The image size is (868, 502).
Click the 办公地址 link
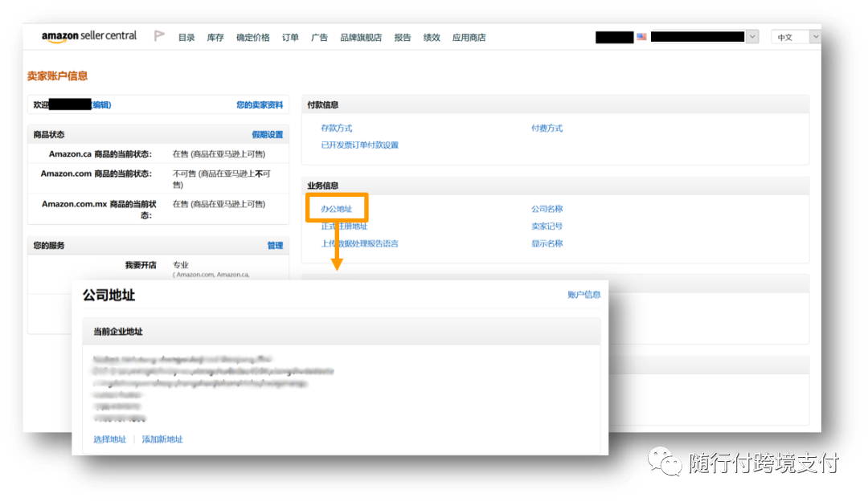tap(337, 209)
